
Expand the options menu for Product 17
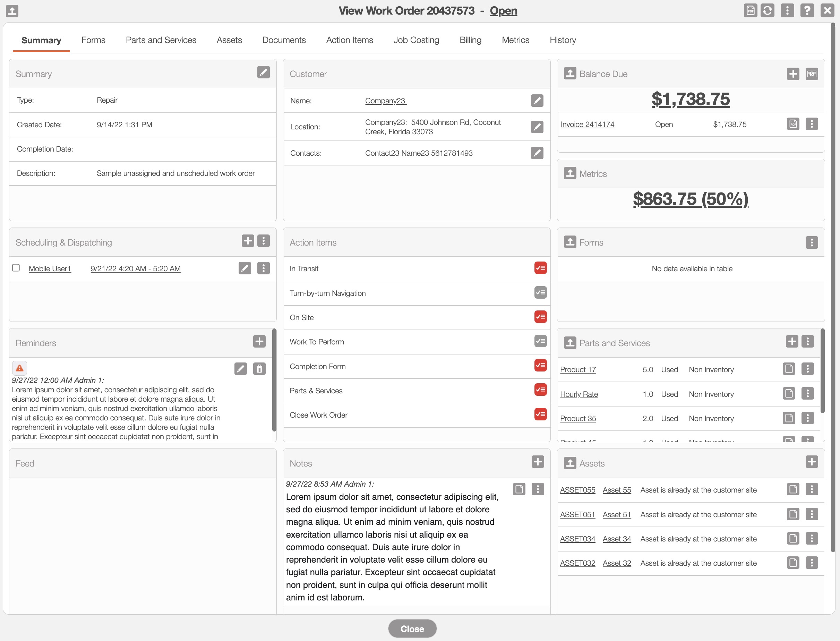(807, 369)
